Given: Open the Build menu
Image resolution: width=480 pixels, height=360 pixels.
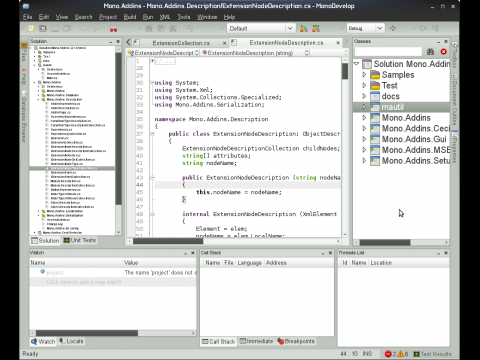Looking at the screenshot, I should click(130, 17).
